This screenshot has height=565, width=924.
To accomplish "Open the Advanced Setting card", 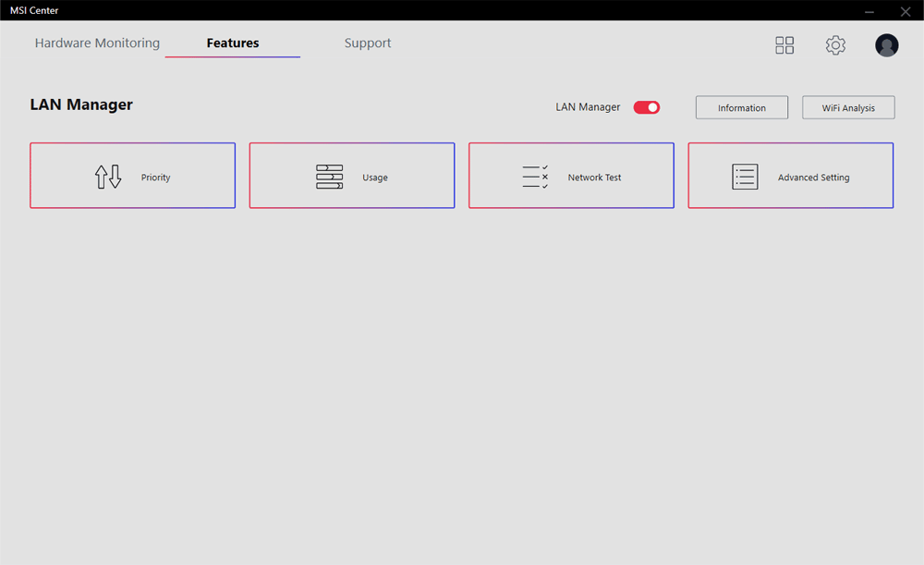I will click(x=791, y=175).
